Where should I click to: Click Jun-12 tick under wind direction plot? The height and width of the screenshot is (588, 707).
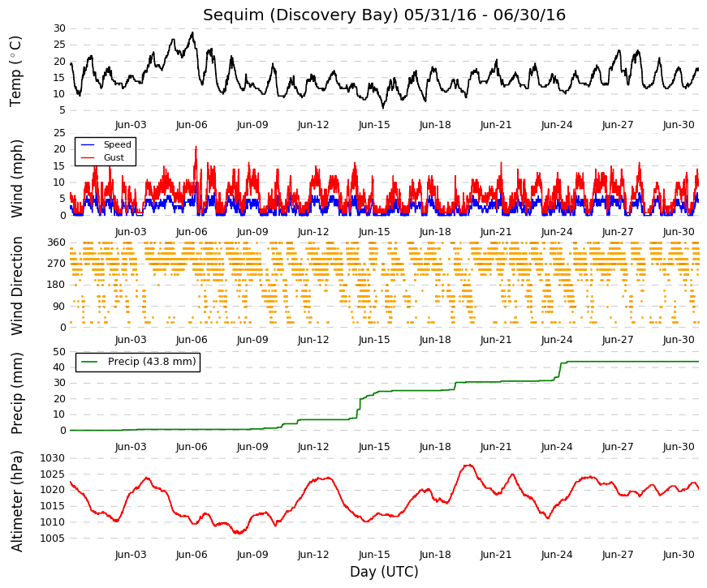pos(313,340)
